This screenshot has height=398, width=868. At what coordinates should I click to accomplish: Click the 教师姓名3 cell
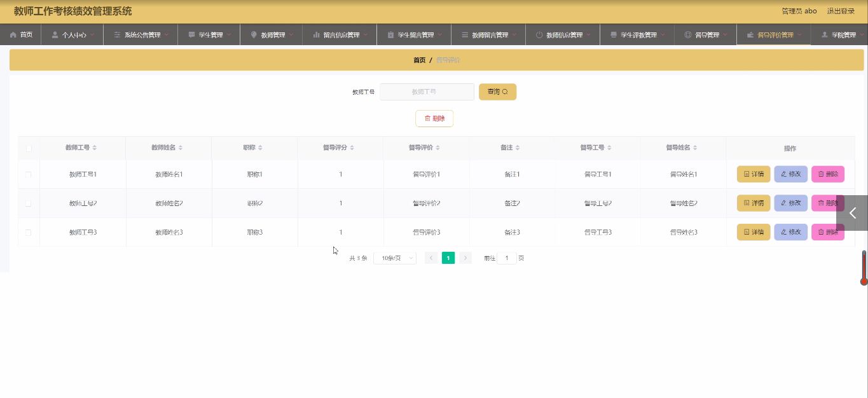[x=169, y=233]
